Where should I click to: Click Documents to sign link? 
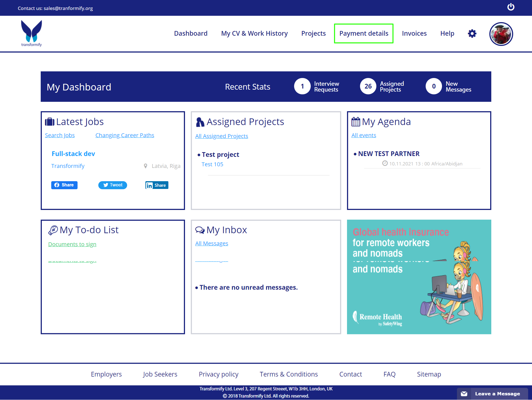(72, 244)
